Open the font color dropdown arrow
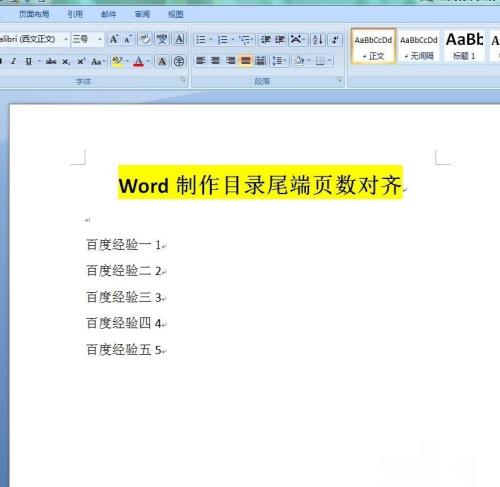Screen dimensions: 500x487 tap(148, 61)
